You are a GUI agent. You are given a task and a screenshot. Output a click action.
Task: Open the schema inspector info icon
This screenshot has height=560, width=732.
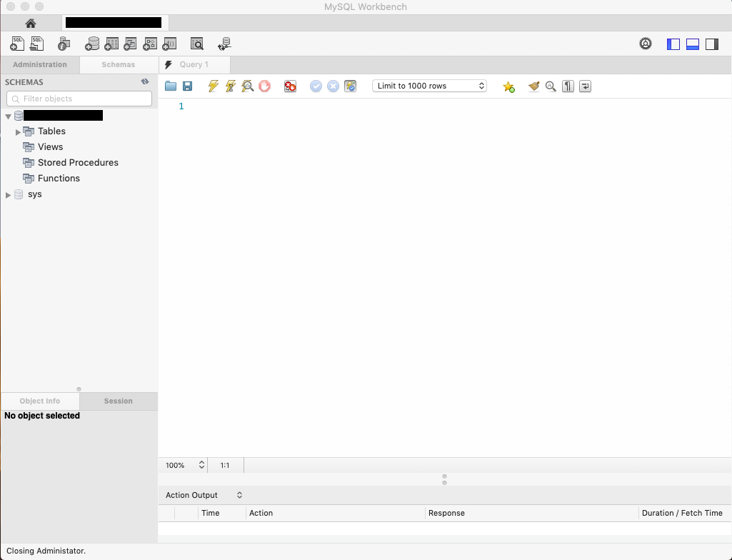pyautogui.click(x=64, y=44)
